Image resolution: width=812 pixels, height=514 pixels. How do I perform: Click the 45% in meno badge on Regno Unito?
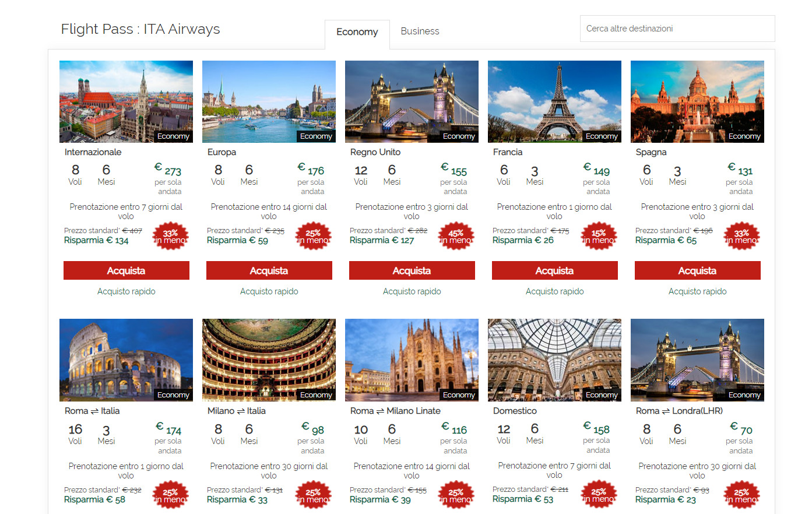tap(456, 236)
